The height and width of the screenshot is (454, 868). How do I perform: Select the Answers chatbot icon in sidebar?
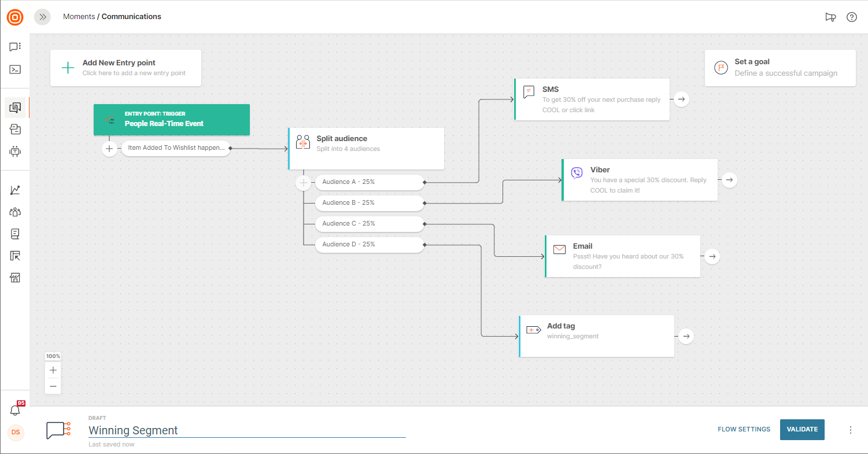coord(15,152)
